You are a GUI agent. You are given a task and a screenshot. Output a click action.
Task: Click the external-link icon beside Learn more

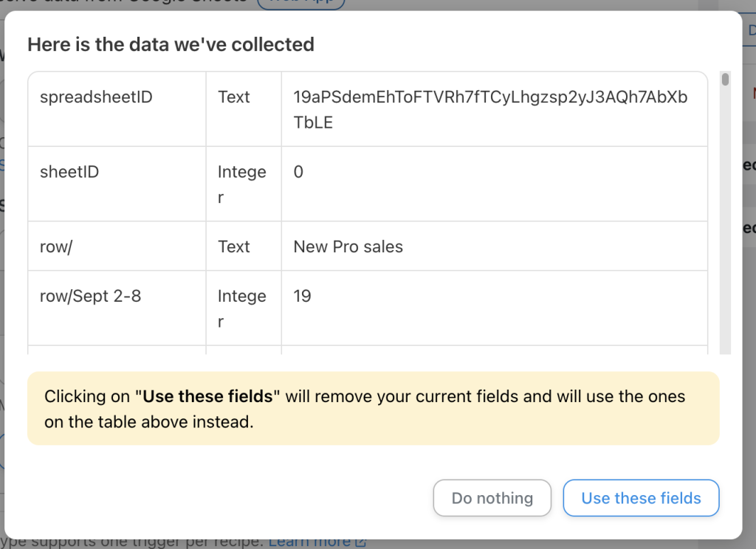point(359,541)
